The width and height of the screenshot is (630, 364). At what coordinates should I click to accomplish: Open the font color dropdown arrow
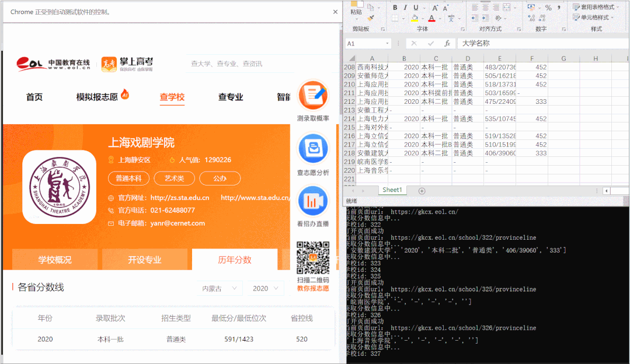(440, 19)
